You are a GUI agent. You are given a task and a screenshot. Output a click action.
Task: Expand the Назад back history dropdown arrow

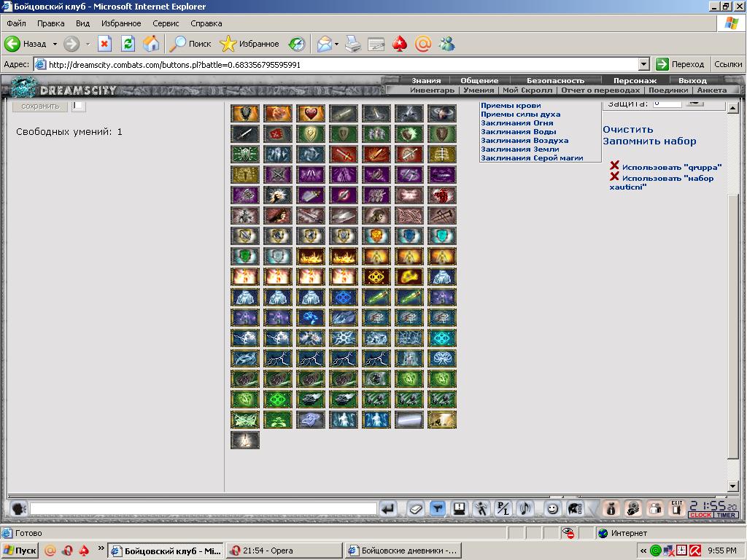pos(55,44)
